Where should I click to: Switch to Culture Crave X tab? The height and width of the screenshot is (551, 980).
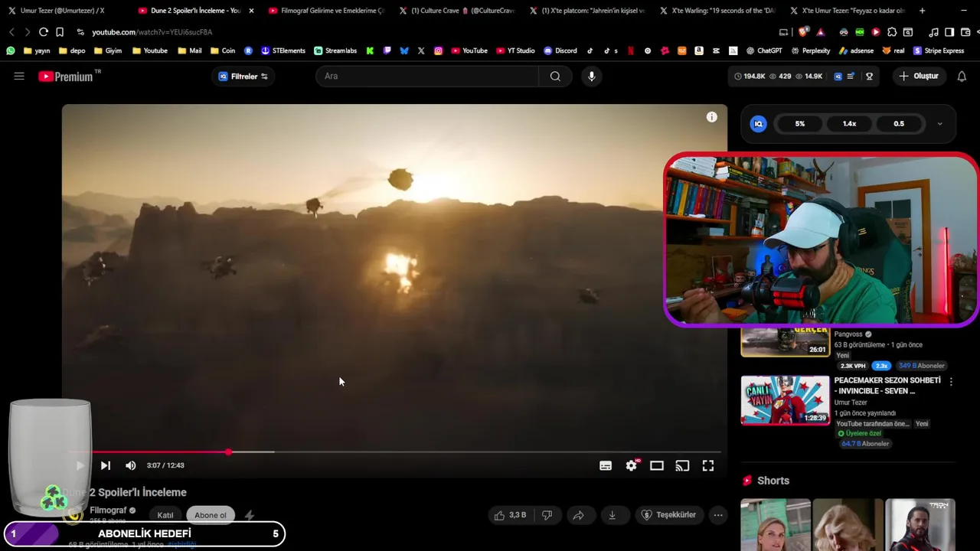(x=456, y=11)
